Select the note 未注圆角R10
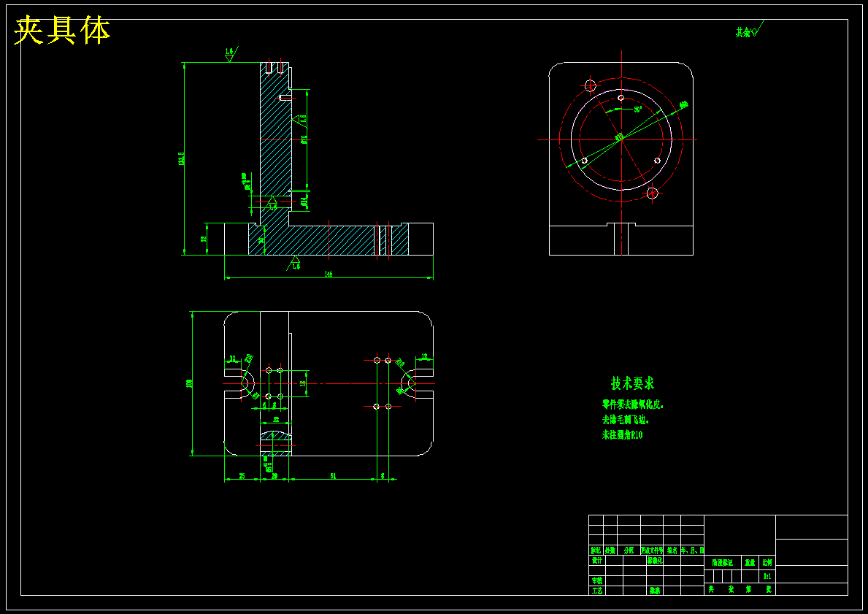 tap(622, 434)
